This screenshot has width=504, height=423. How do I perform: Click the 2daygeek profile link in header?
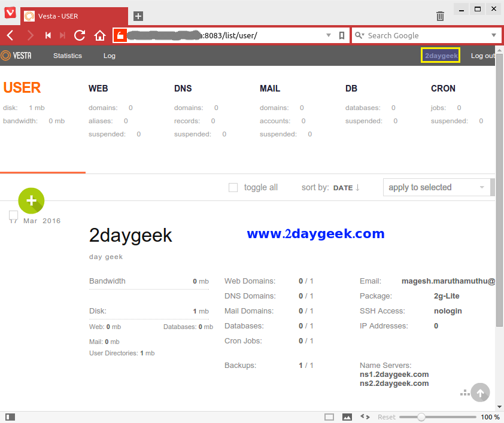coord(441,56)
